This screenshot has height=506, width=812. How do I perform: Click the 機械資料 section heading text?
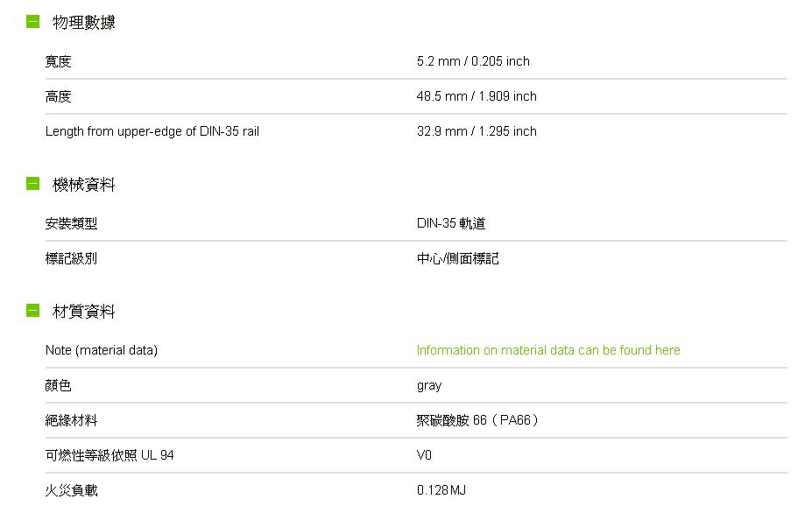coord(84,185)
